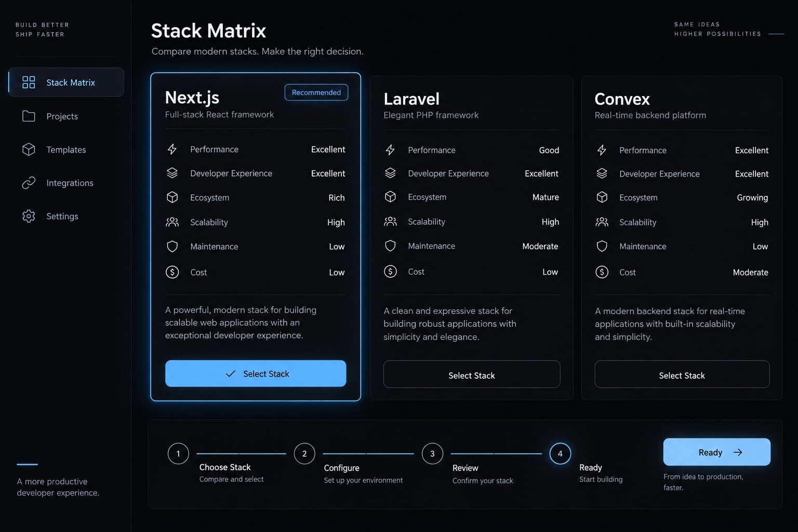This screenshot has height=532, width=798.
Task: Click 'Set up your environment' step text
Action: tap(363, 480)
